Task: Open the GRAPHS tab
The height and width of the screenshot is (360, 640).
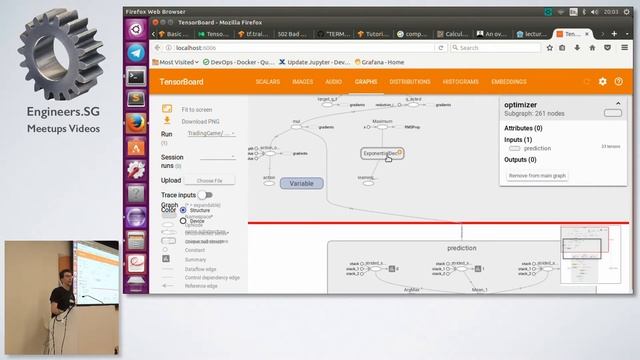Action: [x=366, y=82]
